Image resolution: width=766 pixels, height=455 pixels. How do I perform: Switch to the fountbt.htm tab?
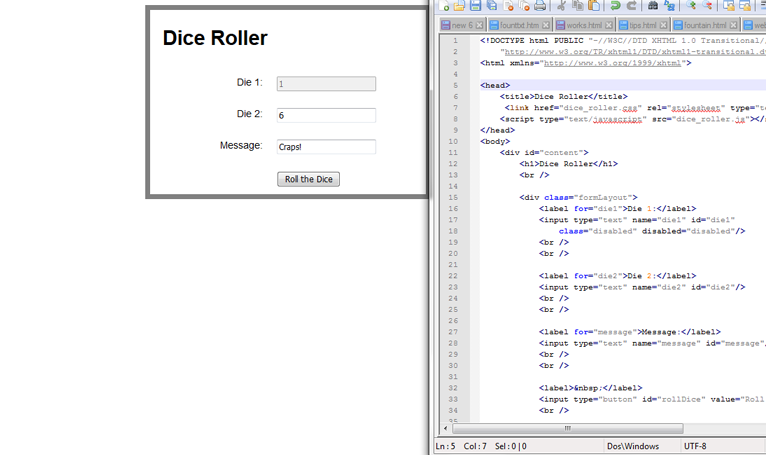519,25
